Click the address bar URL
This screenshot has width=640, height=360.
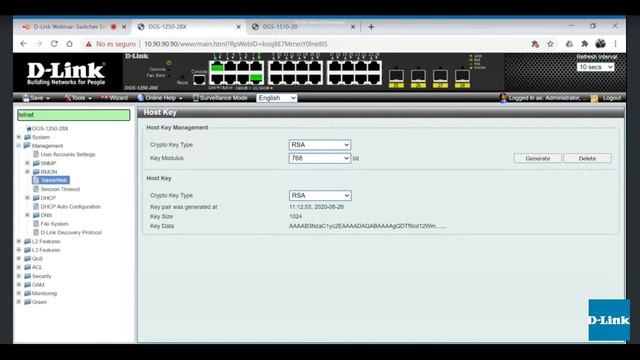pyautogui.click(x=236, y=44)
